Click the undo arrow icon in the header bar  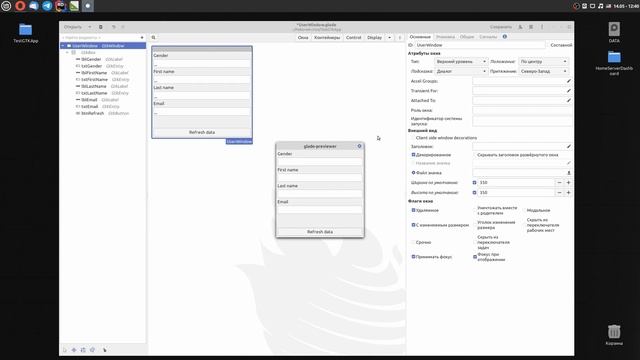(x=114, y=27)
